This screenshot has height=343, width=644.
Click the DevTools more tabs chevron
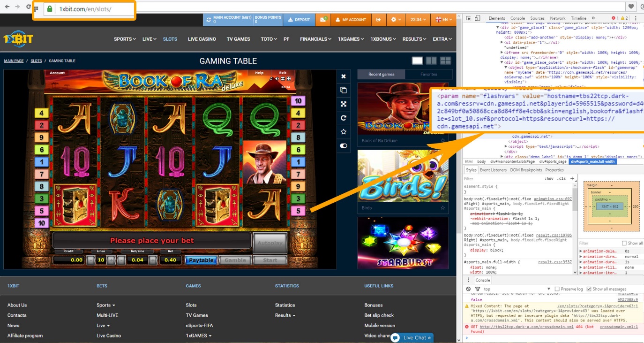point(593,18)
